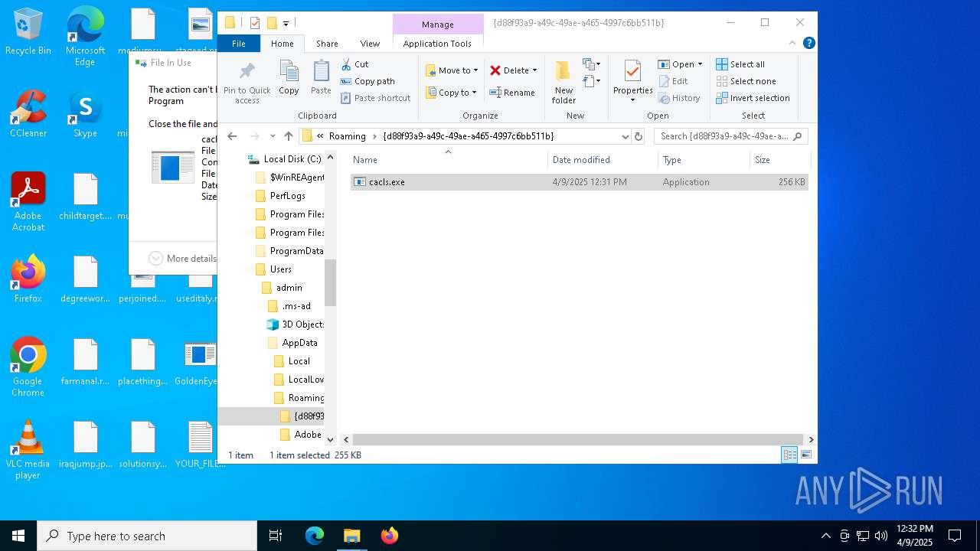The image size is (980, 551).
Task: Expand the Delete dropdown arrow
Action: [x=534, y=70]
